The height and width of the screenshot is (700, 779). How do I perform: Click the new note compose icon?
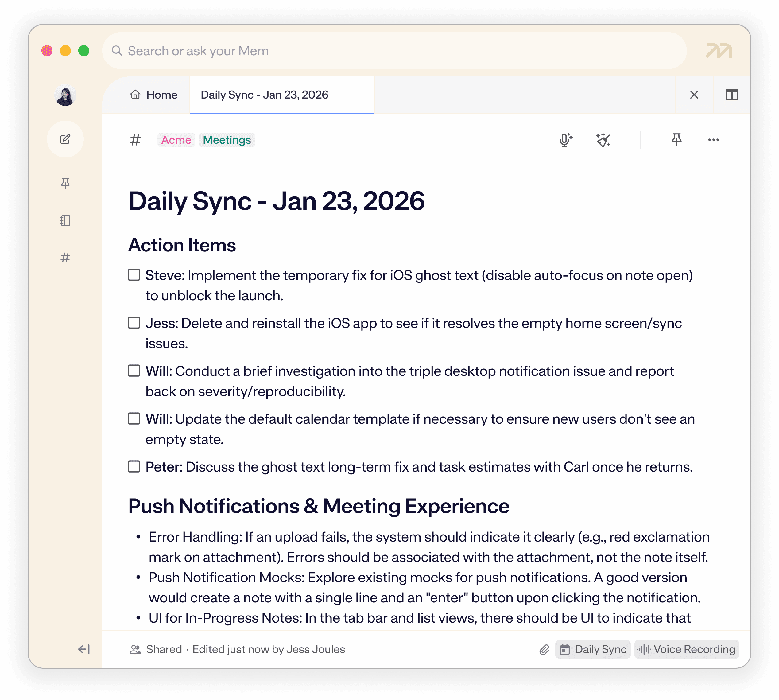click(65, 139)
